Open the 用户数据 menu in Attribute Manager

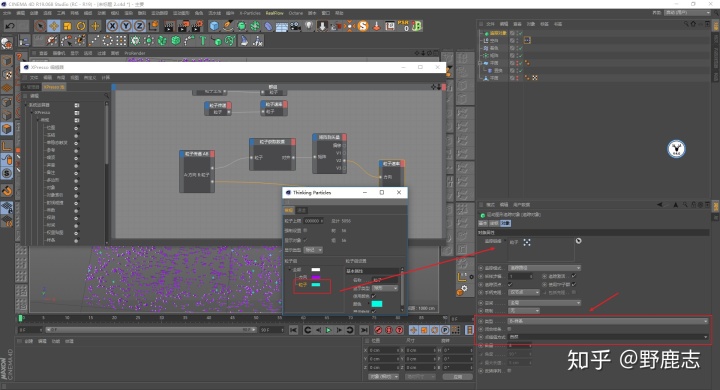click(521, 205)
